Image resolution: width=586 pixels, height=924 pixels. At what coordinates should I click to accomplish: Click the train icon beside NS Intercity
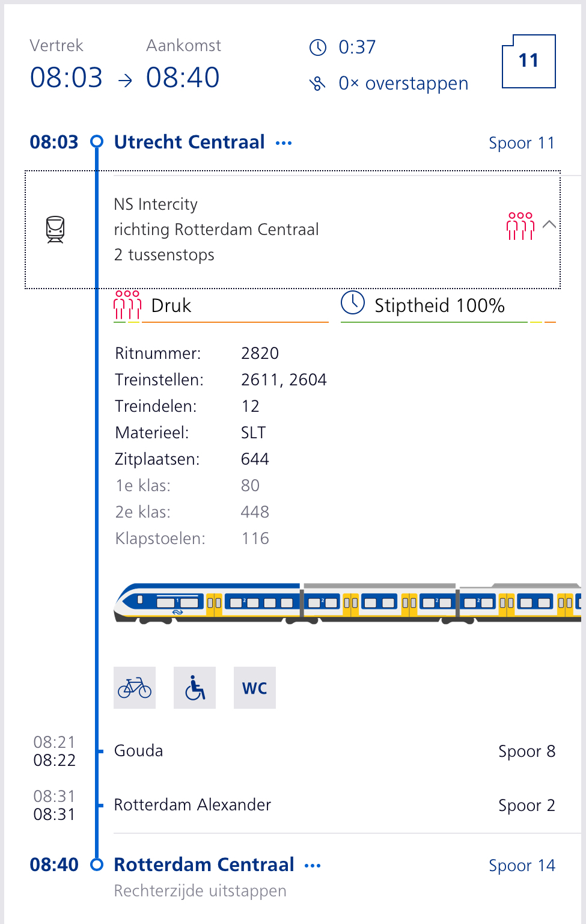[55, 230]
